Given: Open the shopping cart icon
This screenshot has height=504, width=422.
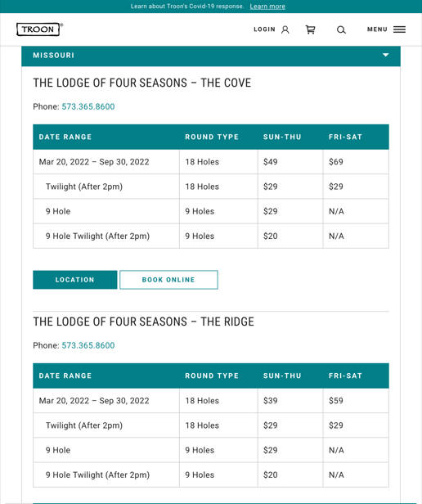Looking at the screenshot, I should (x=310, y=29).
